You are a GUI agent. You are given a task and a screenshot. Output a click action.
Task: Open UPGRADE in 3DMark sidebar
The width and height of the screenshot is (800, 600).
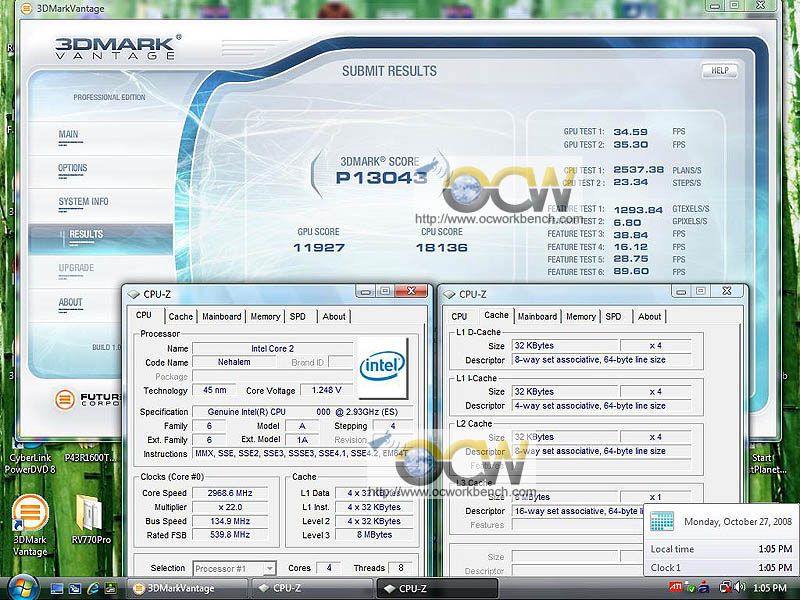click(x=76, y=268)
